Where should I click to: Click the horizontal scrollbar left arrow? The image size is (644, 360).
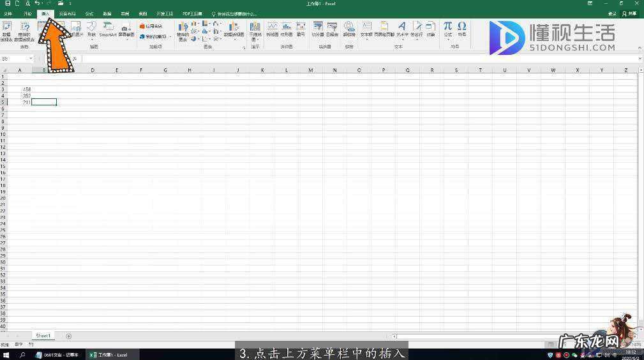coord(394,336)
